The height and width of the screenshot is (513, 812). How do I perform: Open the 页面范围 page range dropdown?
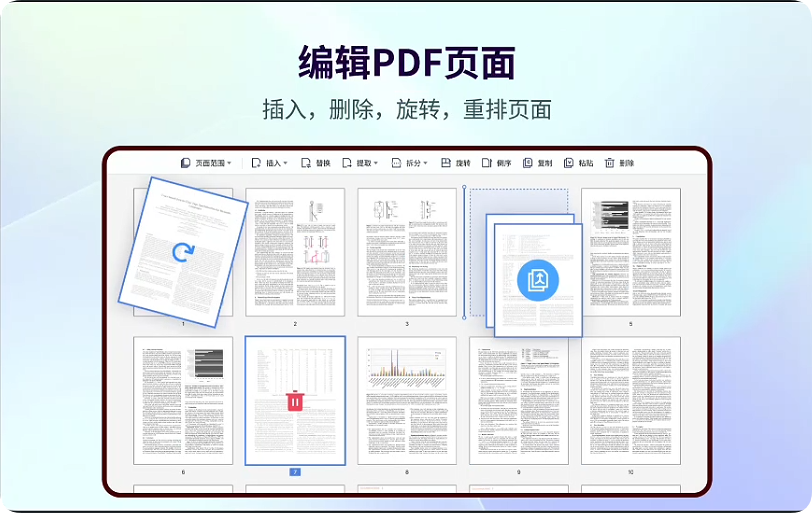click(206, 163)
